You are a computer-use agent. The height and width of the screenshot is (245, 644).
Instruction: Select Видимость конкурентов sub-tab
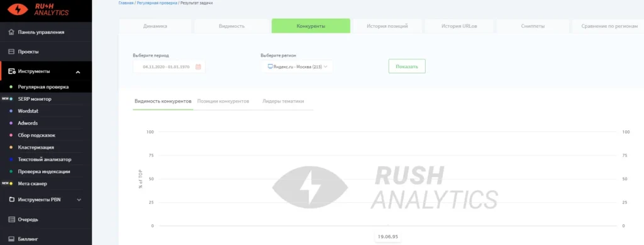pos(163,101)
